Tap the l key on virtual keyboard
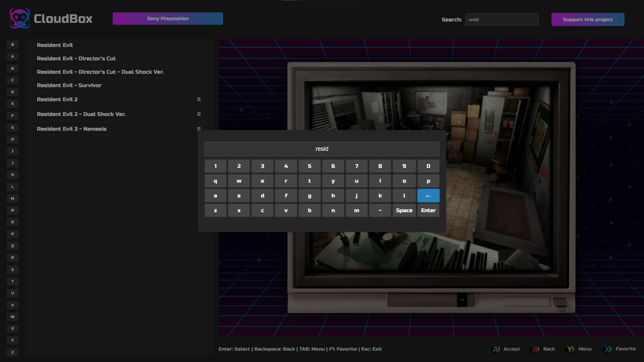This screenshot has height=362, width=644. tap(404, 196)
